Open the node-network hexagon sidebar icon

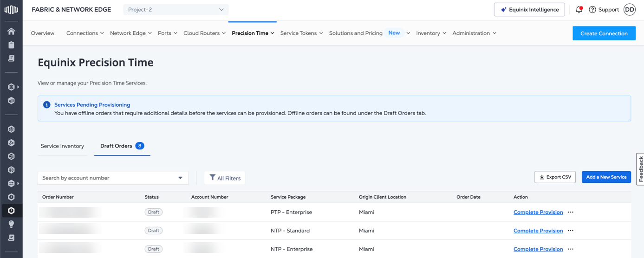point(11,129)
